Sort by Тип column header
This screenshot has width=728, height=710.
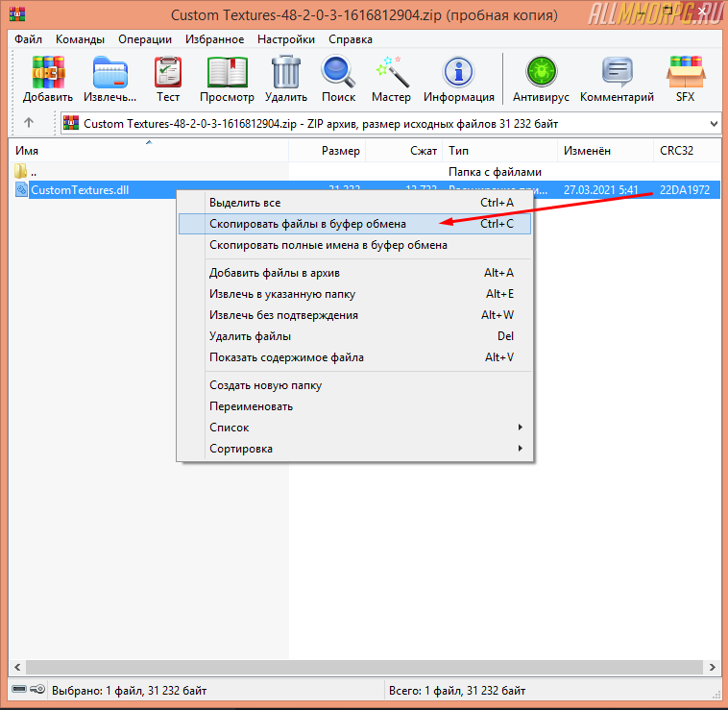499,151
